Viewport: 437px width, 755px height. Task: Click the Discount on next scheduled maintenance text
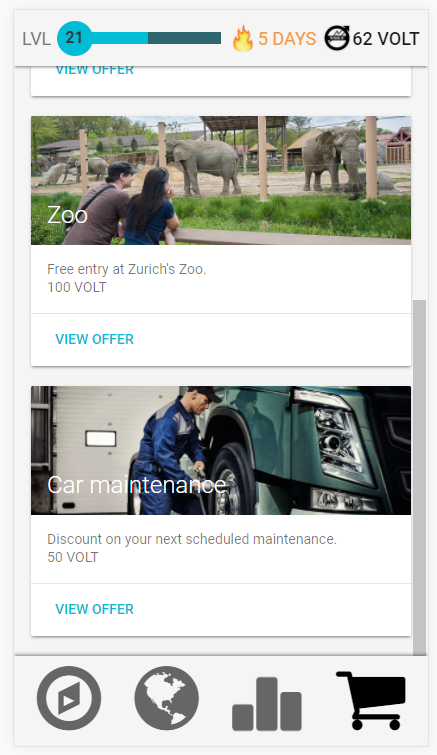tap(192, 539)
